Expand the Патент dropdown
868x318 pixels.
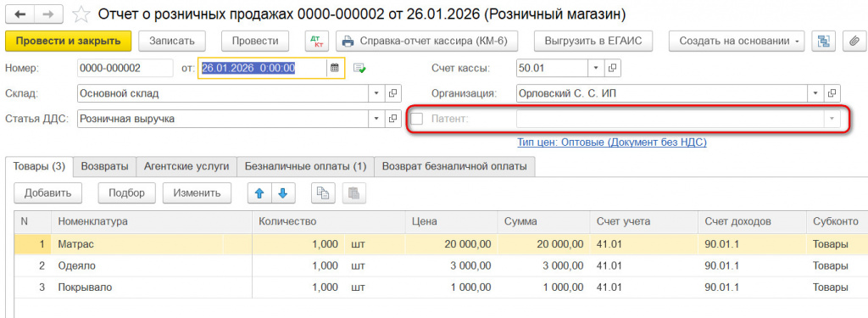(832, 119)
